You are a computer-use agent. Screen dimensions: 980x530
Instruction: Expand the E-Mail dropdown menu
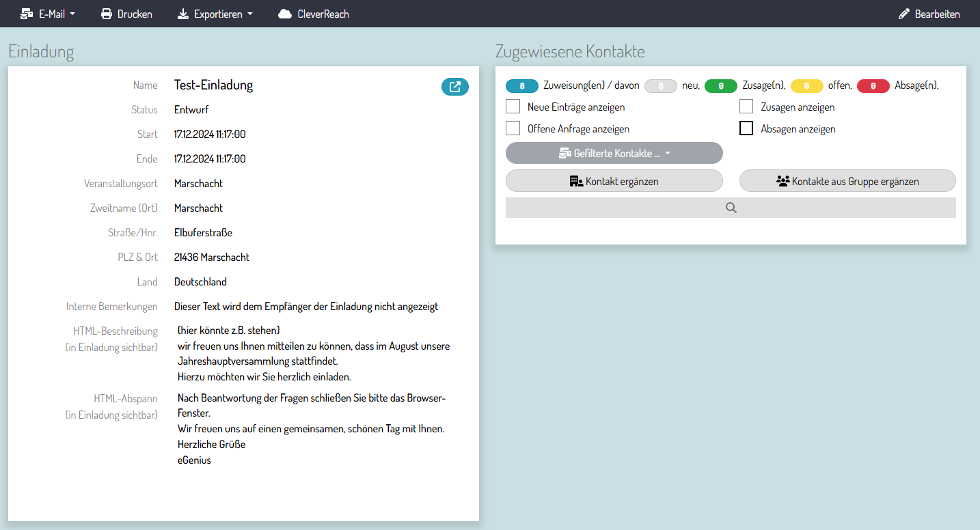(x=72, y=14)
